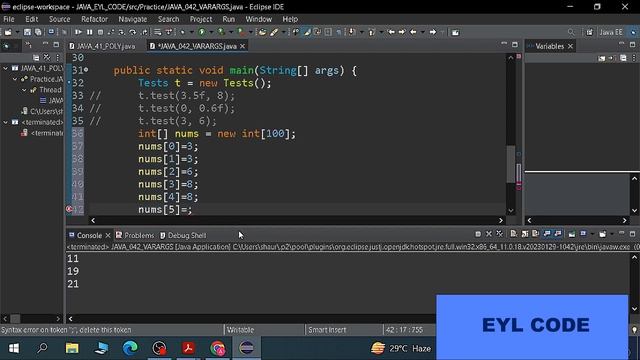Collapse the Practice.JA tree node
The width and height of the screenshot is (640, 360).
(15, 79)
